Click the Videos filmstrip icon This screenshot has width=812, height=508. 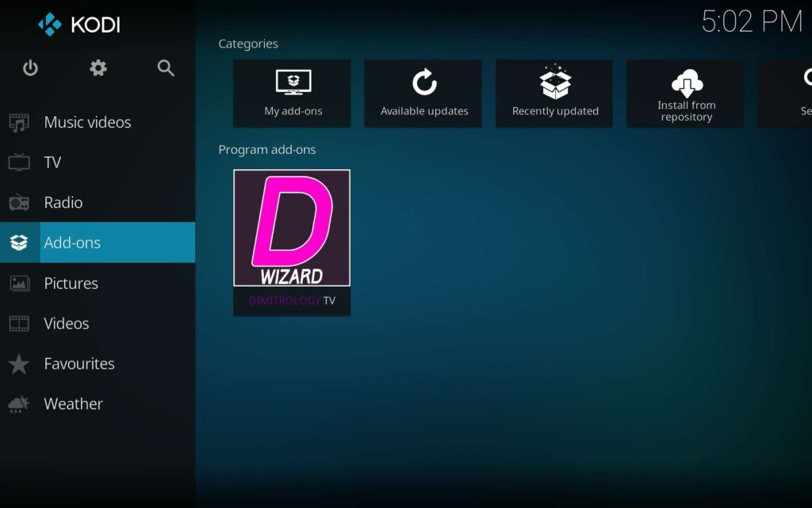[x=19, y=324]
